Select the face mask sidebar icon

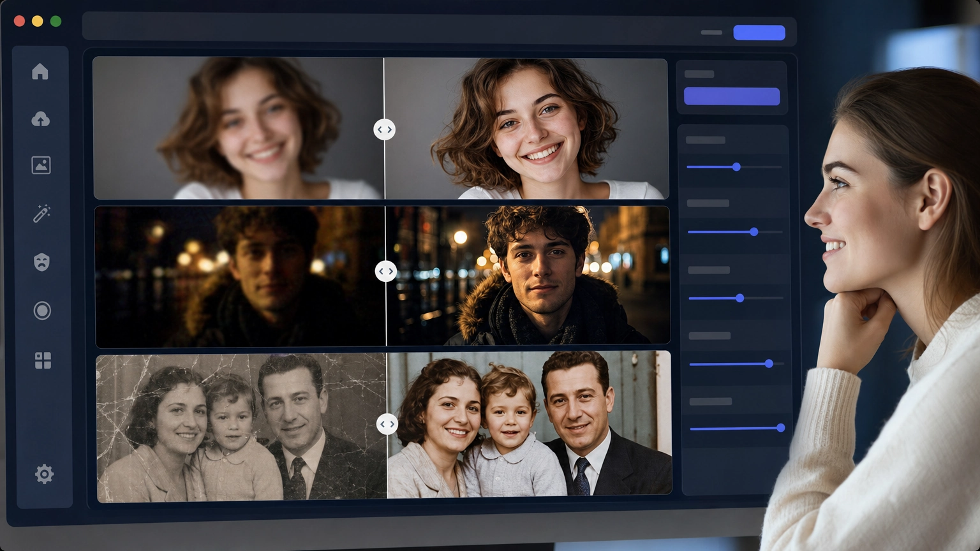coord(41,261)
